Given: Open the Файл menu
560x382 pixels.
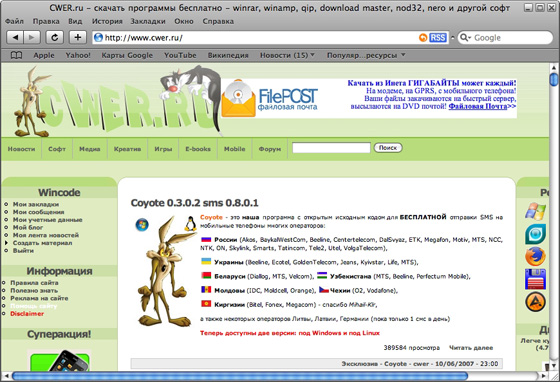Looking at the screenshot, I should click(x=14, y=21).
